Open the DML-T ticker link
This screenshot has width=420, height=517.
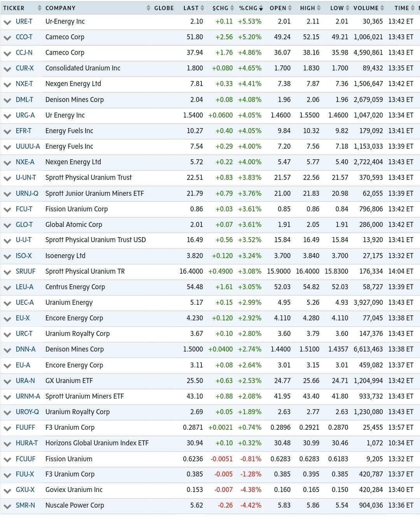click(x=24, y=100)
